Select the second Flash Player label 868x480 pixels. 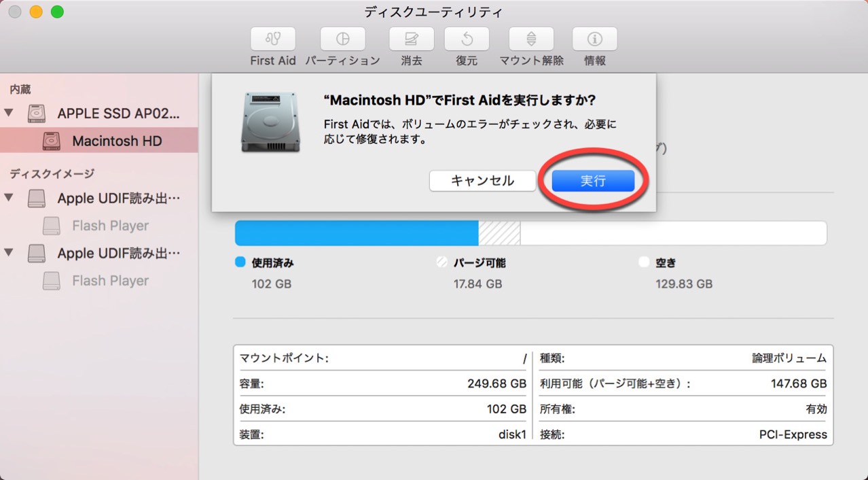coord(110,281)
